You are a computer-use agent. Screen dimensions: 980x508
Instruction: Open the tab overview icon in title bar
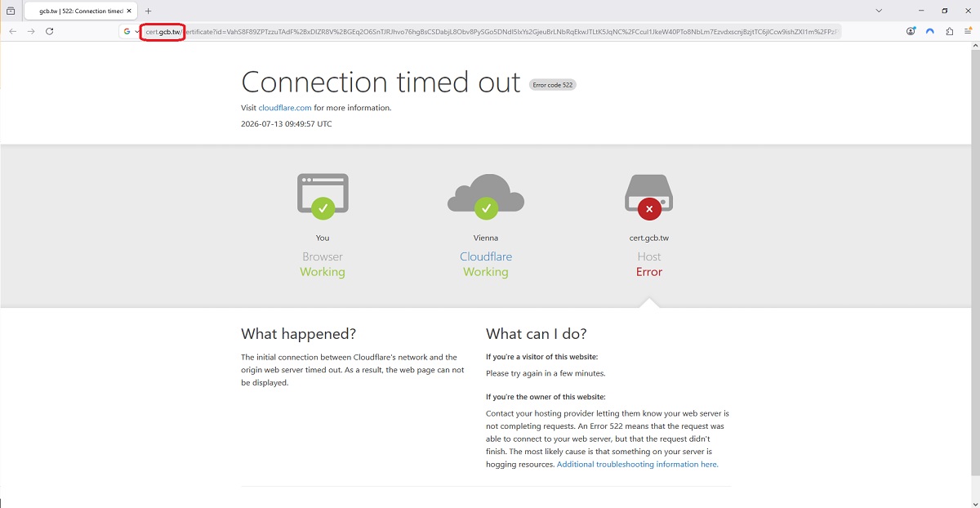pos(11,11)
